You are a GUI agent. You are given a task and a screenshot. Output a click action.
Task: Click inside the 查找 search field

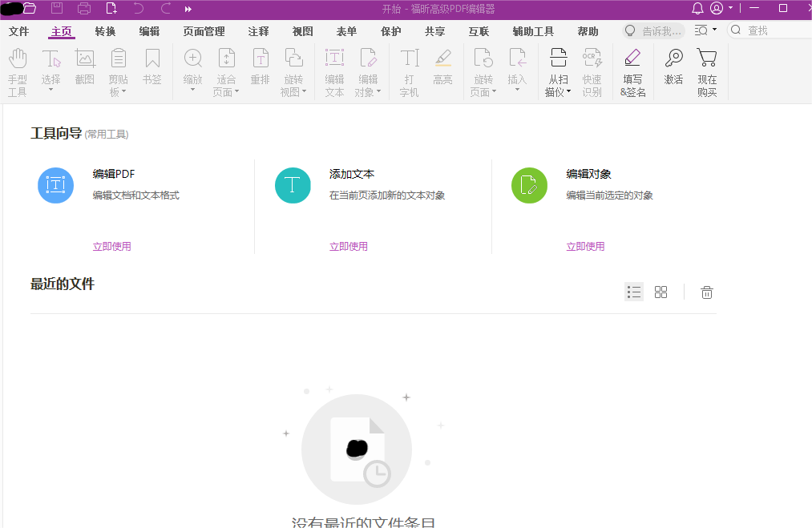(770, 30)
